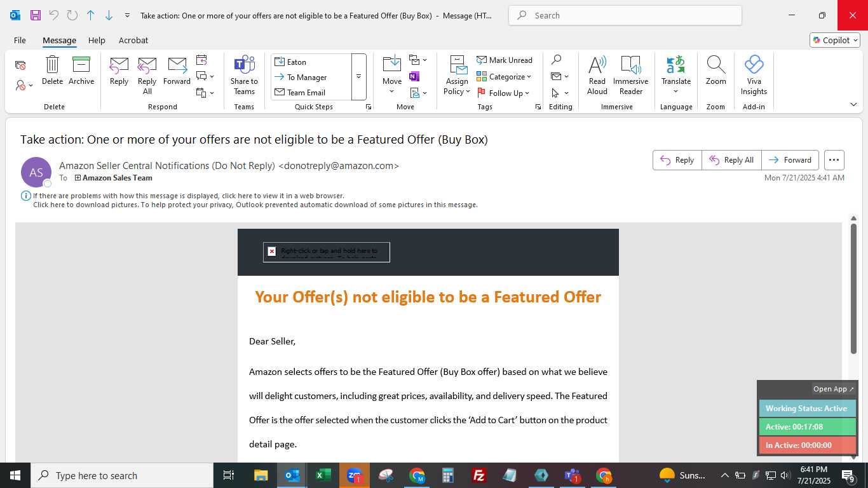Click info bar line to download pictures
This screenshot has height=488, width=868.
point(255,205)
